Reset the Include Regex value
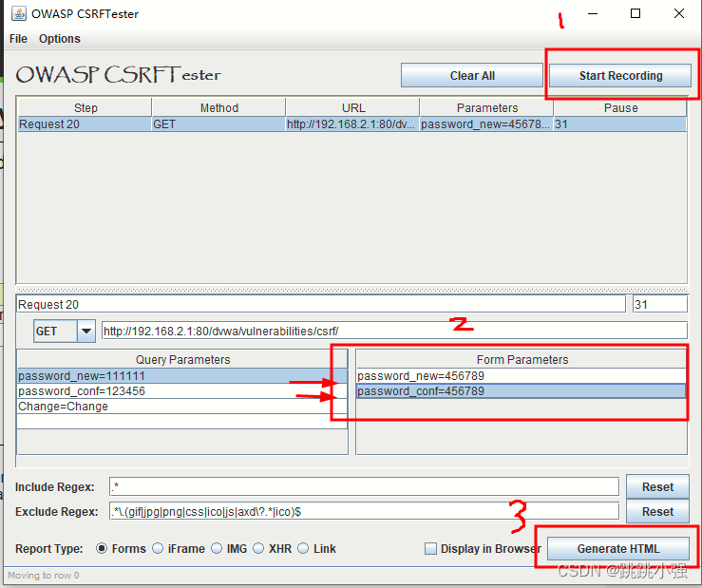The width and height of the screenshot is (702, 588). [x=657, y=486]
